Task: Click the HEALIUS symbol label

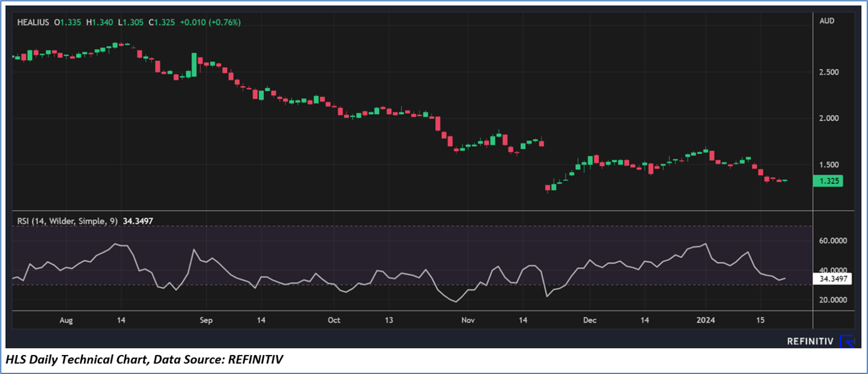Action: coord(33,22)
